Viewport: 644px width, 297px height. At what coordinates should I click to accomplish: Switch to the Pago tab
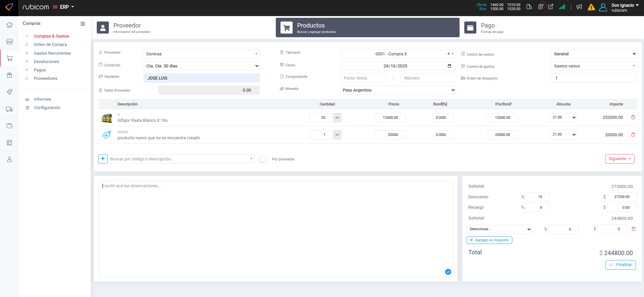(x=487, y=28)
